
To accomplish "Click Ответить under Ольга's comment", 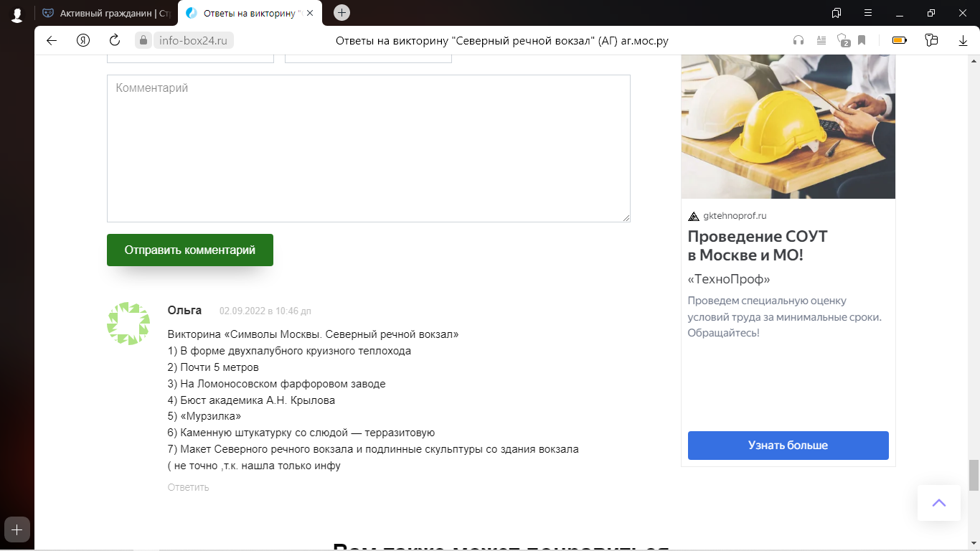I will coord(189,487).
